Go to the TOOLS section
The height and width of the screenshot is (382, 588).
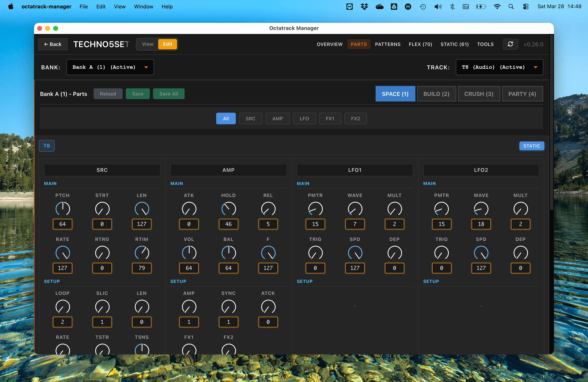click(485, 44)
